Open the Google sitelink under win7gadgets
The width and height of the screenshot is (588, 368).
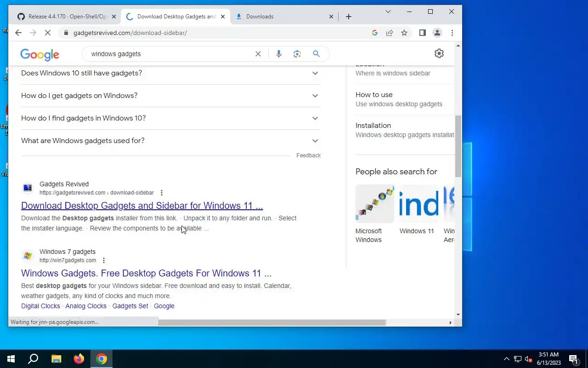tap(164, 306)
